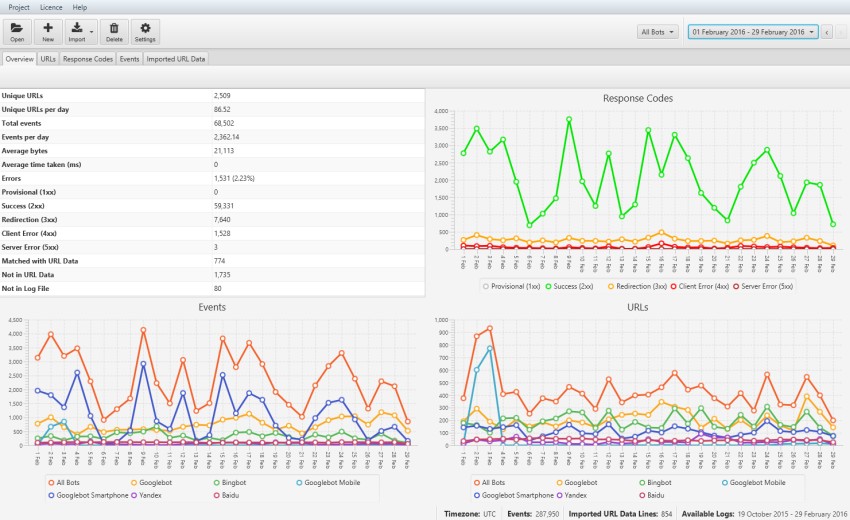Open the date range dropdown
Screen dimensions: 850x520
pos(752,32)
